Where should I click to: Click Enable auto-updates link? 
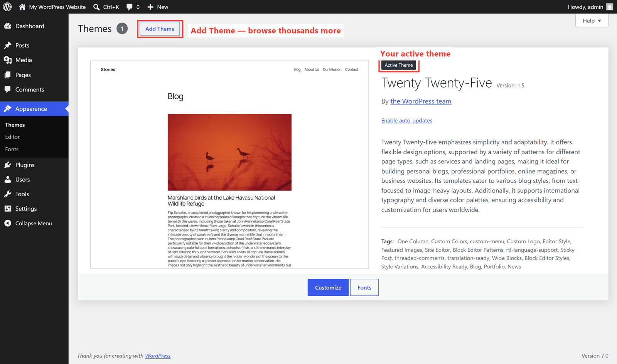click(x=407, y=121)
